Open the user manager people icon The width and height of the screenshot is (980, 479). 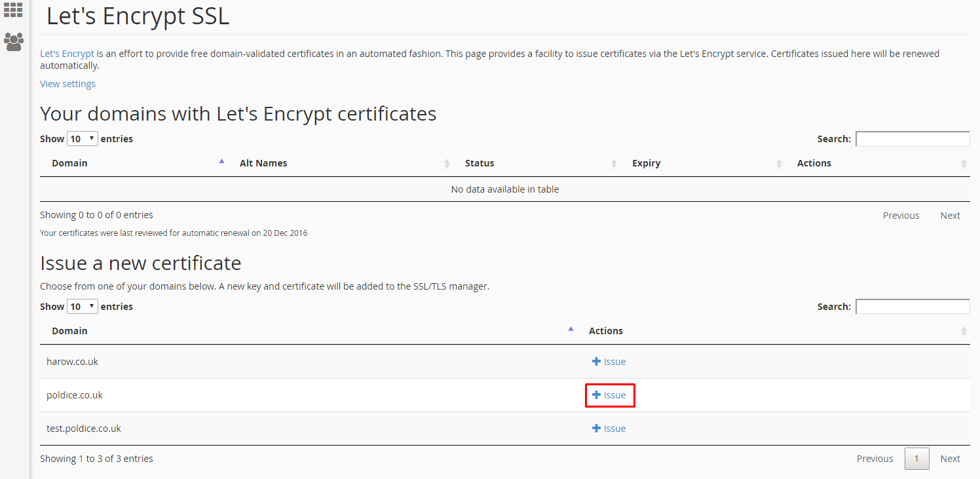click(13, 42)
